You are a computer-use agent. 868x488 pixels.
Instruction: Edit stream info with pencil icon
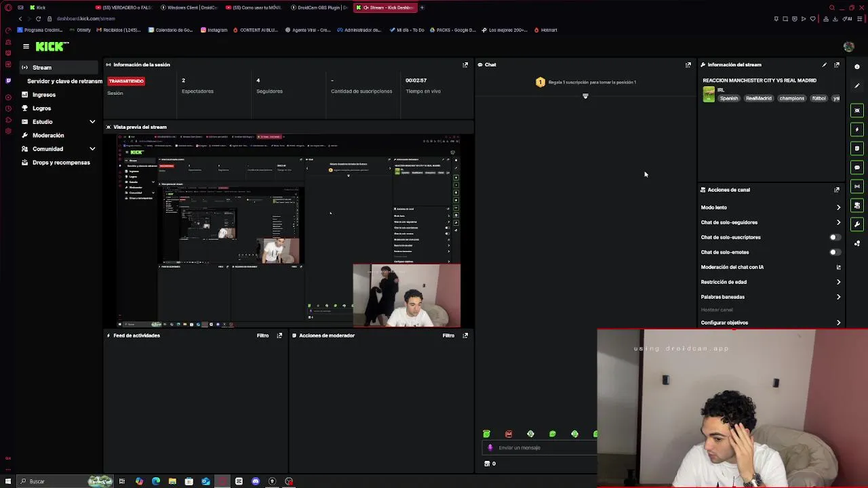[825, 65]
